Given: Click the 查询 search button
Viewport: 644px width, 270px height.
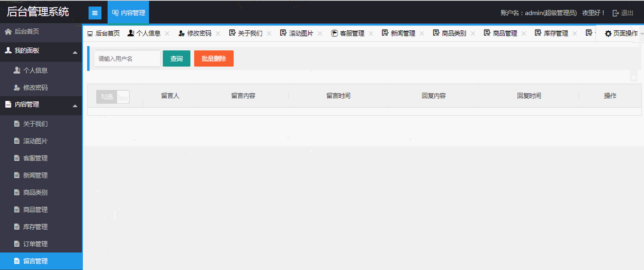Looking at the screenshot, I should (x=176, y=59).
